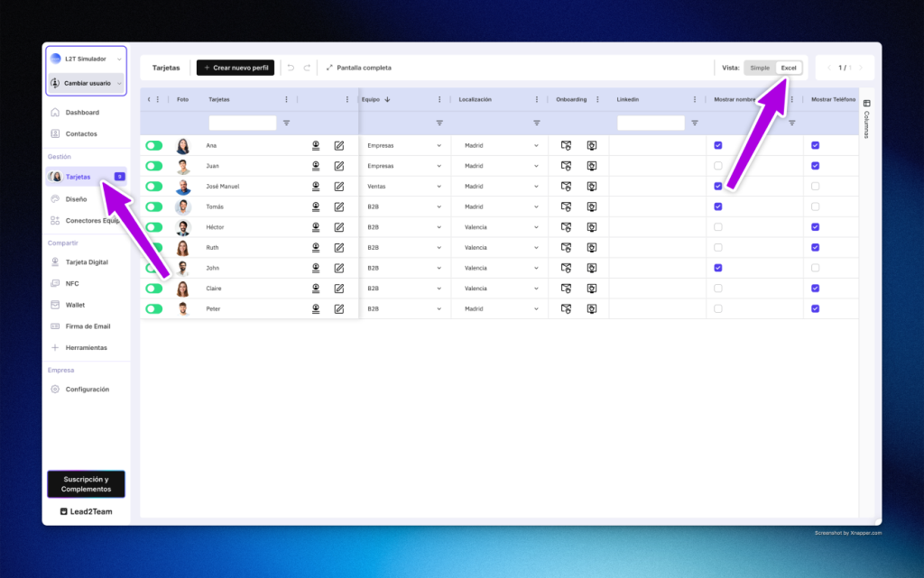Open the Tarjetas column options menu
The image size is (924, 578).
pyautogui.click(x=287, y=99)
